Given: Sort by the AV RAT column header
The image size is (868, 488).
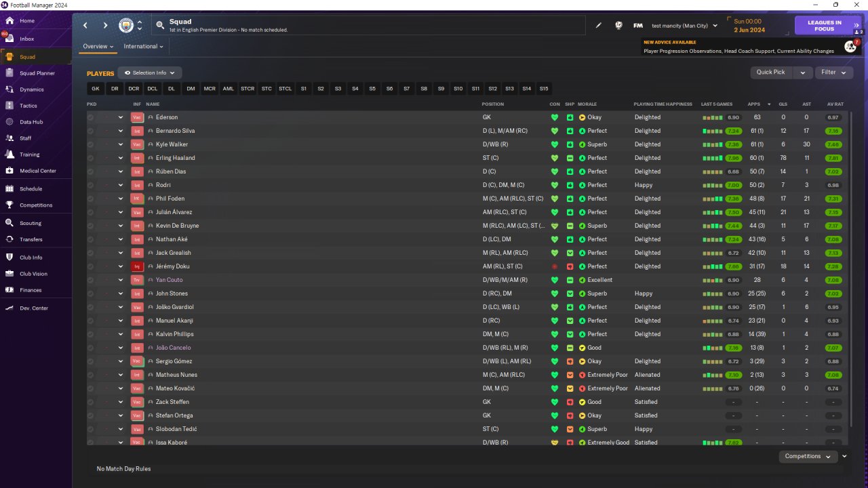Looking at the screenshot, I should coord(835,104).
